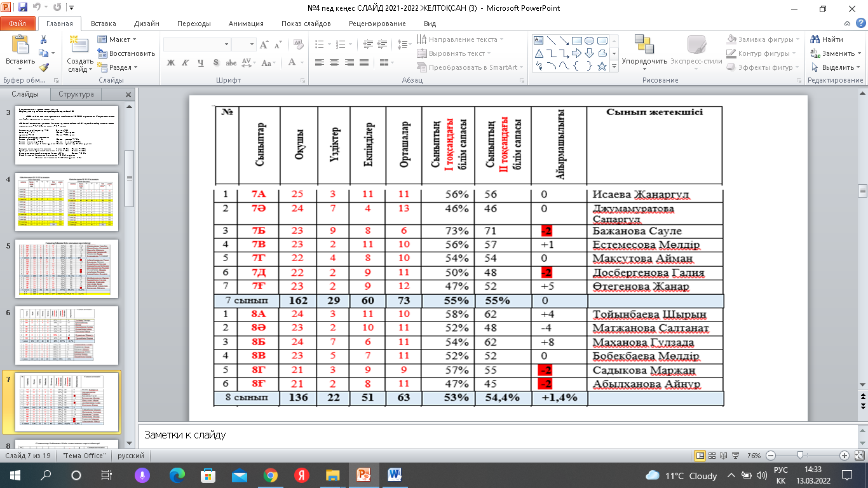
Task: Open the font name combo box
Action: (x=196, y=44)
